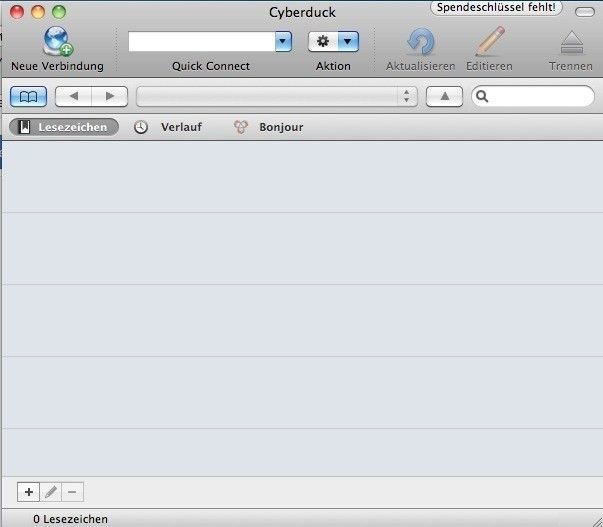
Task: Go forward with the right arrow
Action: click(110, 96)
